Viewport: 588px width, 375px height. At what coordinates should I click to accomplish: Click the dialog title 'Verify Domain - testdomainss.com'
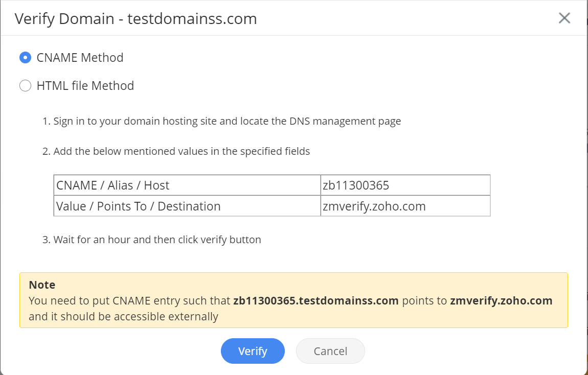pyautogui.click(x=135, y=19)
